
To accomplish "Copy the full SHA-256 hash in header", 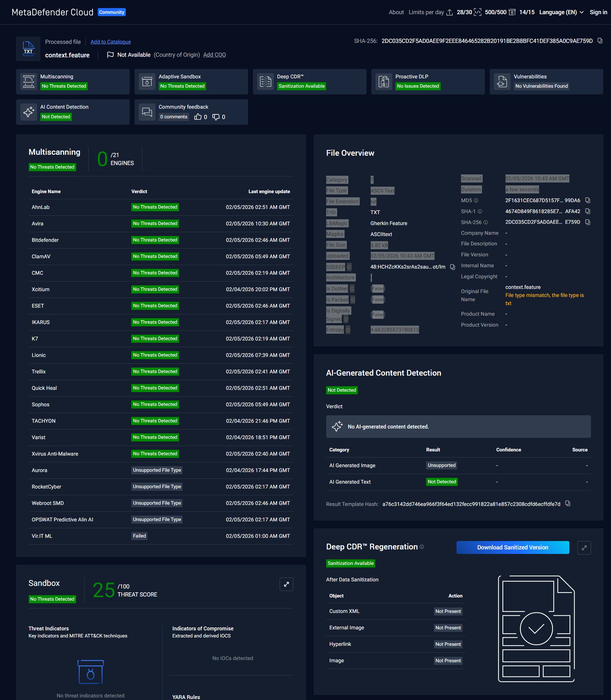I will (600, 41).
